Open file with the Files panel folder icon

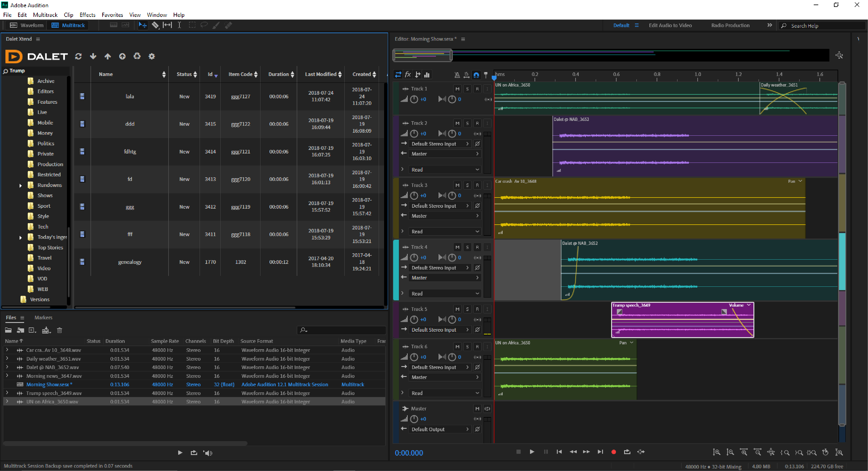tap(8, 330)
